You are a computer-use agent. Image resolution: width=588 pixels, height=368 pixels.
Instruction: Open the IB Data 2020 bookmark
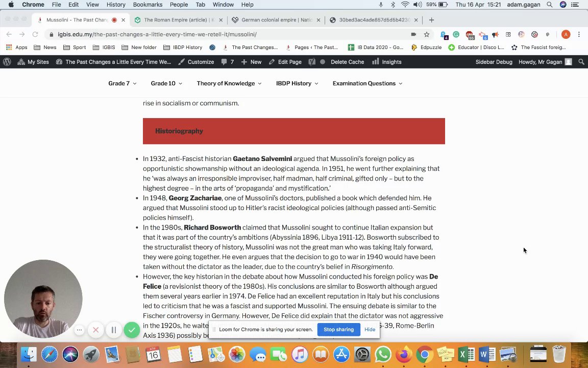tap(375, 48)
